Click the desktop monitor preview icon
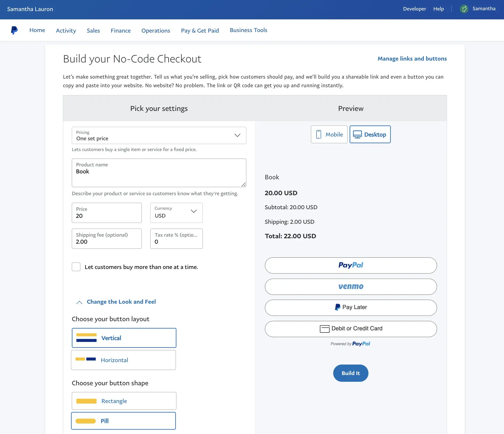This screenshot has width=504, height=434. coord(357,134)
